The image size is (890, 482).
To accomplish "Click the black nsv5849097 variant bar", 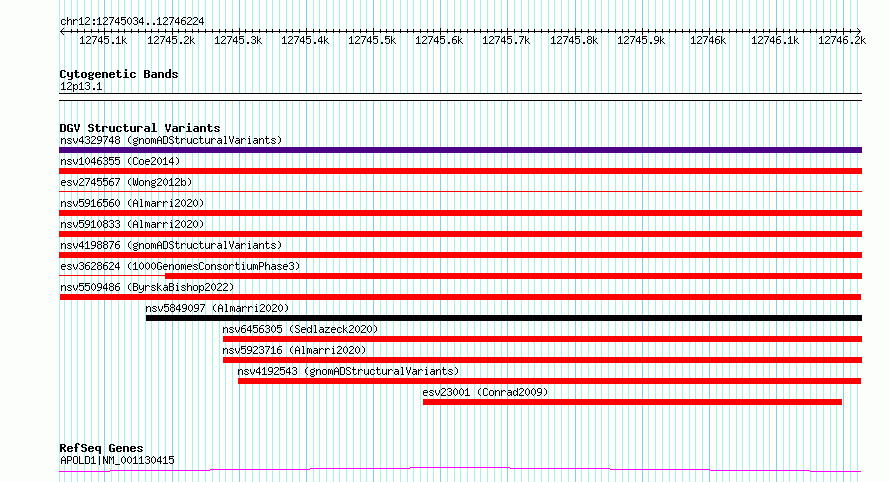I will [x=504, y=318].
